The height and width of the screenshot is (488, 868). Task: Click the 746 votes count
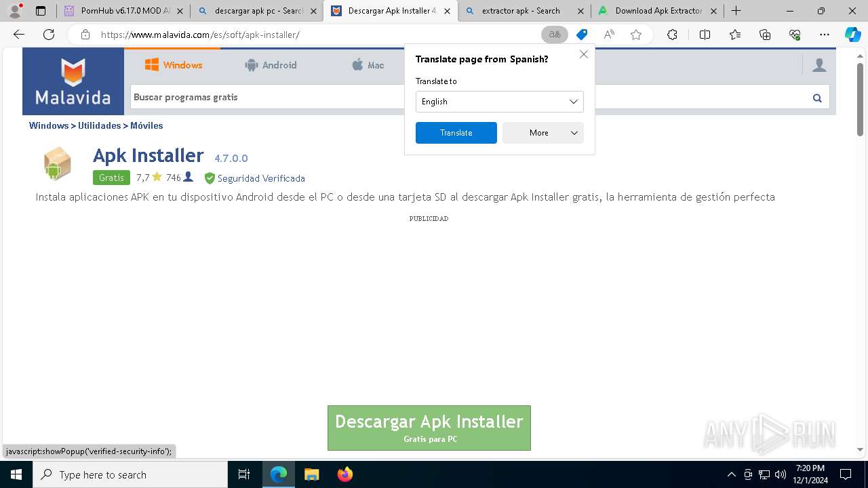180,178
